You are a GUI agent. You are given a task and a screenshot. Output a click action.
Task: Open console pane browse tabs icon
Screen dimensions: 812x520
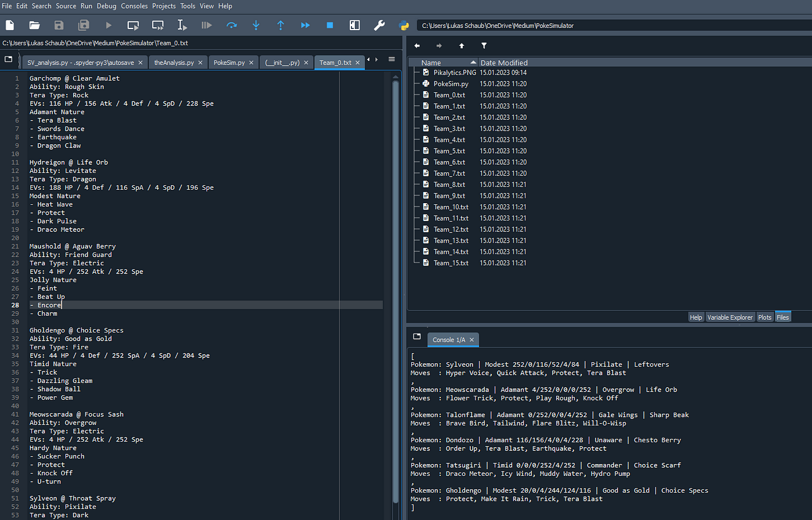coord(416,337)
